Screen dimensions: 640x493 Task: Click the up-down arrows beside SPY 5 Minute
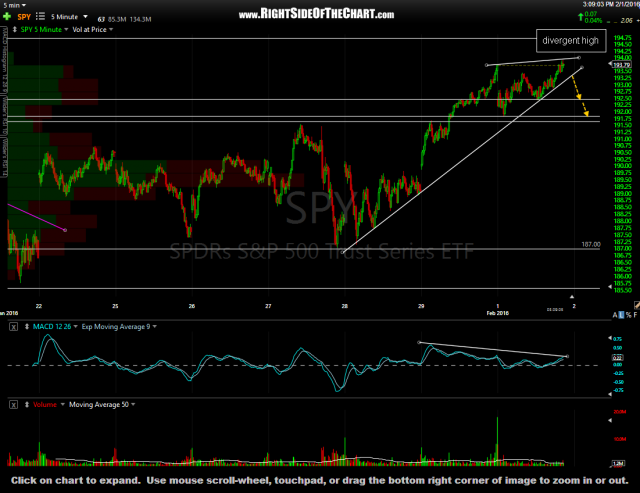pos(15,29)
